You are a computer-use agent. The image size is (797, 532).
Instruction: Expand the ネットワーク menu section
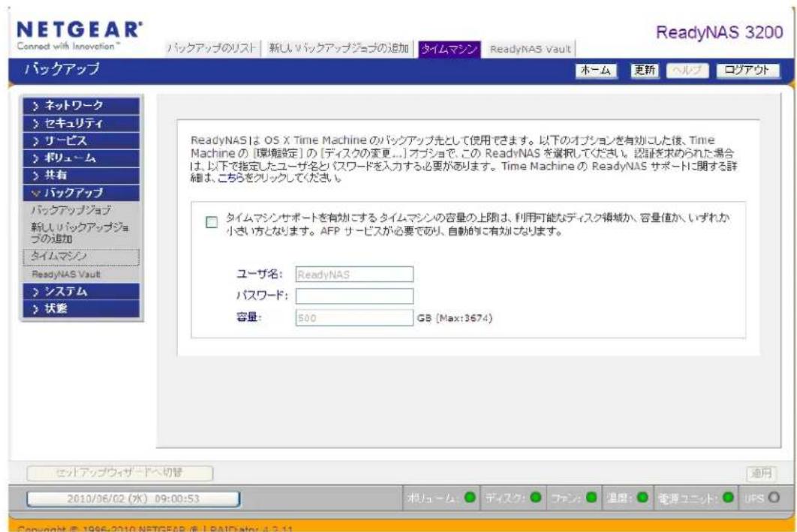pyautogui.click(x=81, y=105)
